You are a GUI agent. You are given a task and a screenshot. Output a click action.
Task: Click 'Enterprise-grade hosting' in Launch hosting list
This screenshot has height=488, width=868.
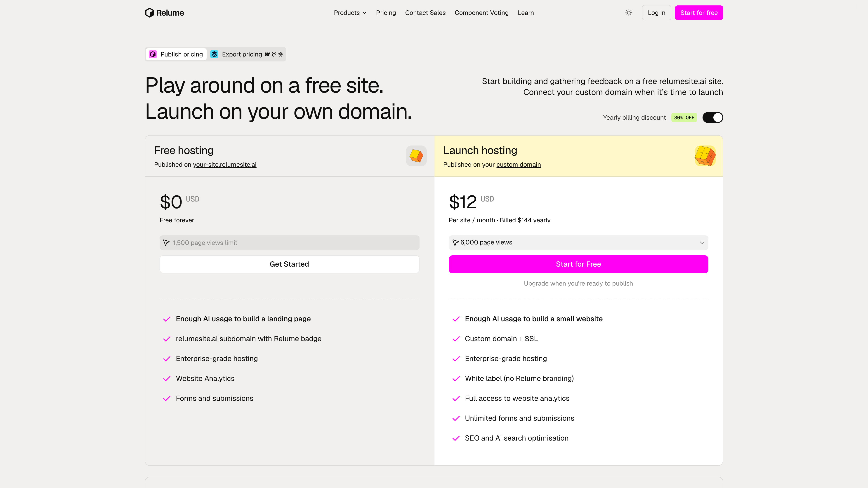coord(506,359)
